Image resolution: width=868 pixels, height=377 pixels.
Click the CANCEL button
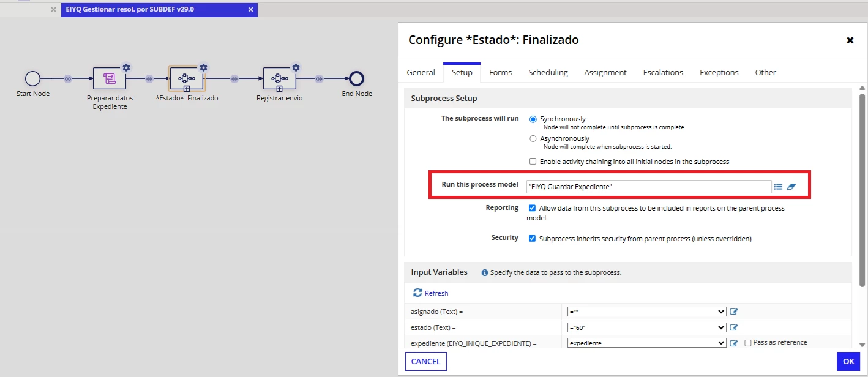426,361
